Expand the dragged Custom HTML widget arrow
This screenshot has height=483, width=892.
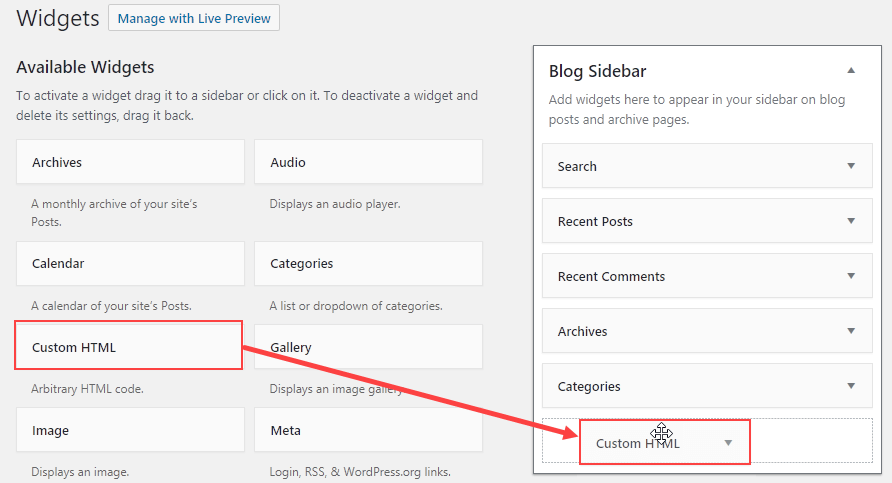tap(728, 443)
